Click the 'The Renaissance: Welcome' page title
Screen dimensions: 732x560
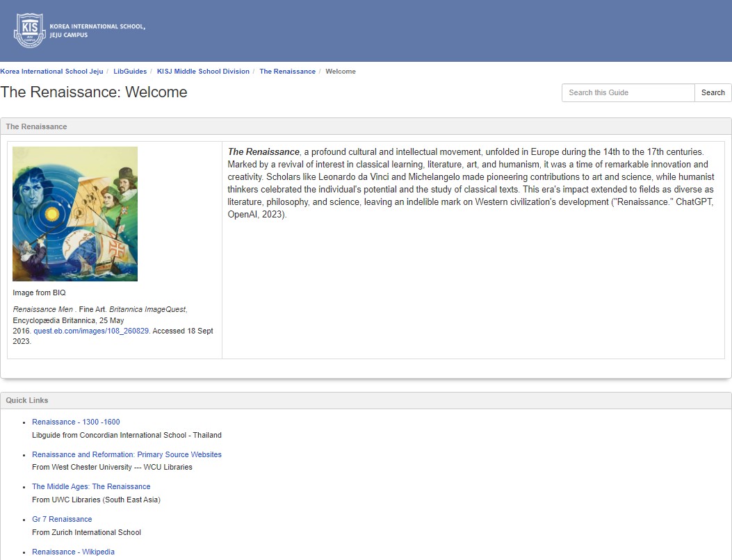(x=94, y=92)
